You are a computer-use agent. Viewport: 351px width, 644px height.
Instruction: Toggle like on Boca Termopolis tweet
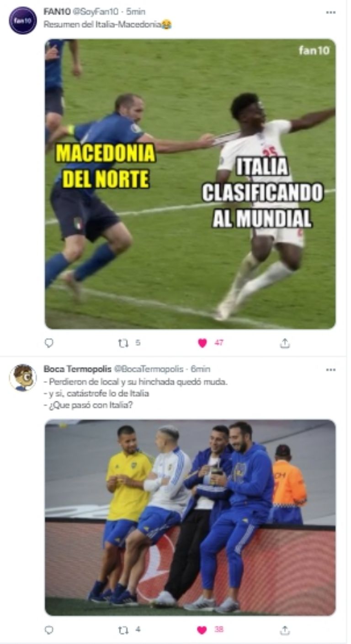(202, 630)
